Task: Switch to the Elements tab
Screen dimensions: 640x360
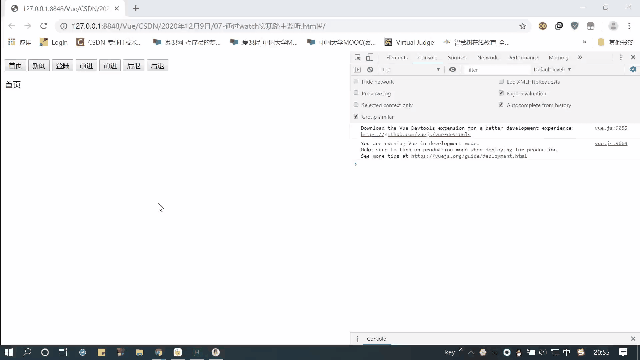Action: pyautogui.click(x=397, y=58)
